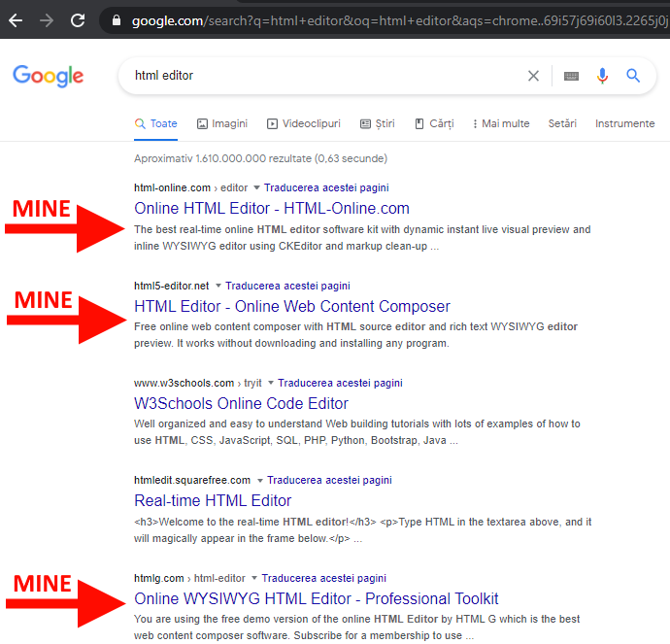Click the 'www.w3schools.com › tryit' breadcrumb
The width and height of the screenshot is (670, 644).
pos(198,383)
